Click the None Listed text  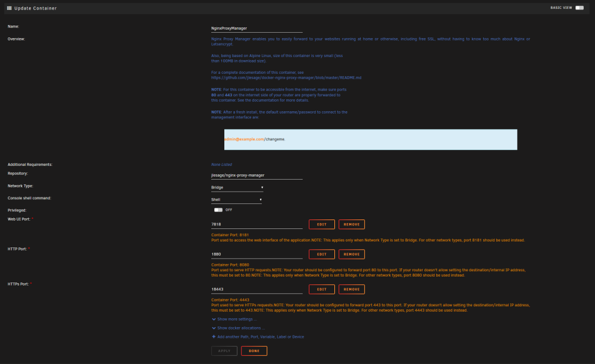[221, 165]
